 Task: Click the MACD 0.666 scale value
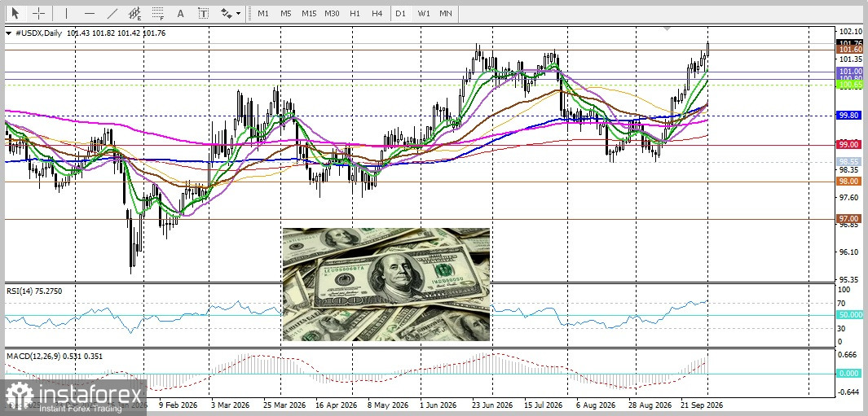(x=849, y=355)
